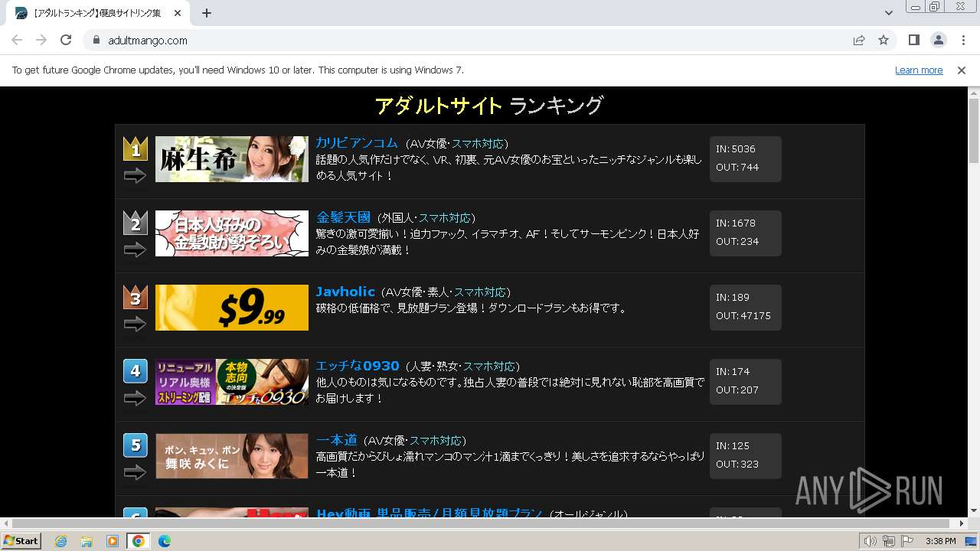Screen dimensions: 980x551
Task: Click the OUT: 207 value
Action: tap(750, 390)
